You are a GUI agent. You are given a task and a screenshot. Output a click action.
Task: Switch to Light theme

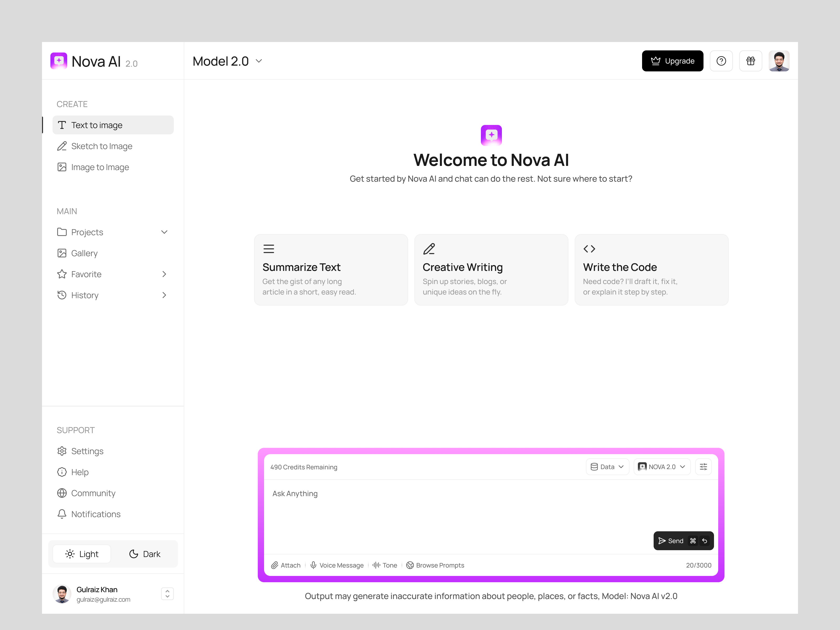tap(82, 554)
